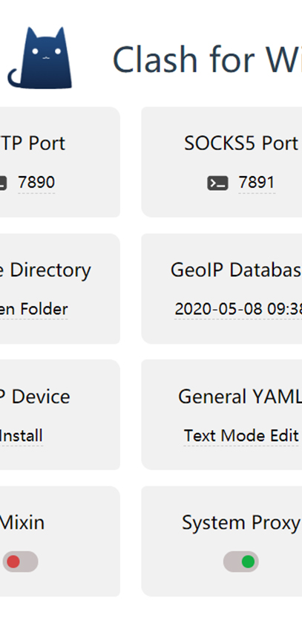Click the Directory card heading

tap(45, 270)
